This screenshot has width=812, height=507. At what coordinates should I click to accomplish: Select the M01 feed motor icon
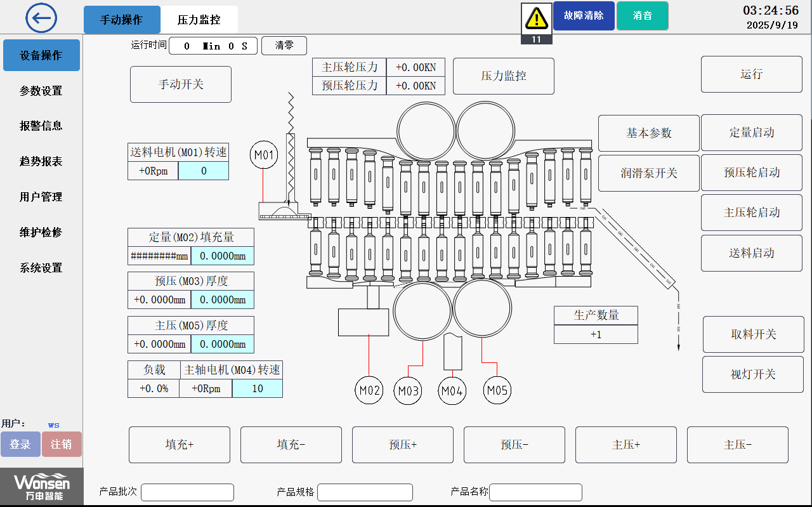pos(264,154)
